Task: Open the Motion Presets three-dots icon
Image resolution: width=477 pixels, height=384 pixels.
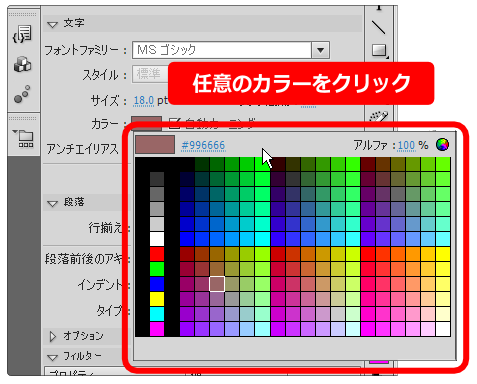Action: 22,94
